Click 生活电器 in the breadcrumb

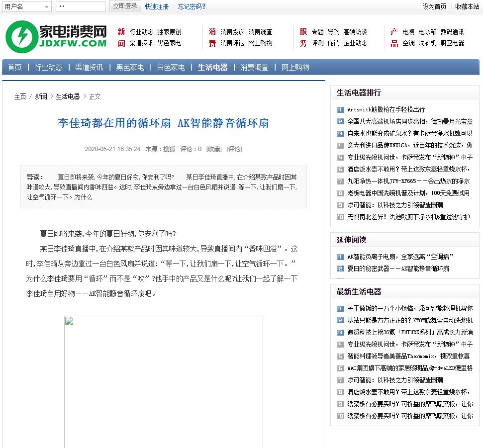68,96
